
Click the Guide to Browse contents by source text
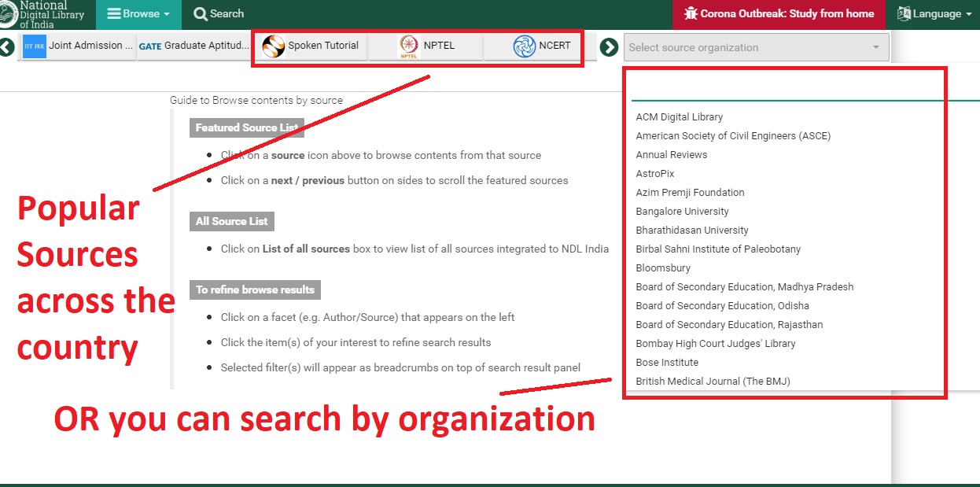coord(256,100)
